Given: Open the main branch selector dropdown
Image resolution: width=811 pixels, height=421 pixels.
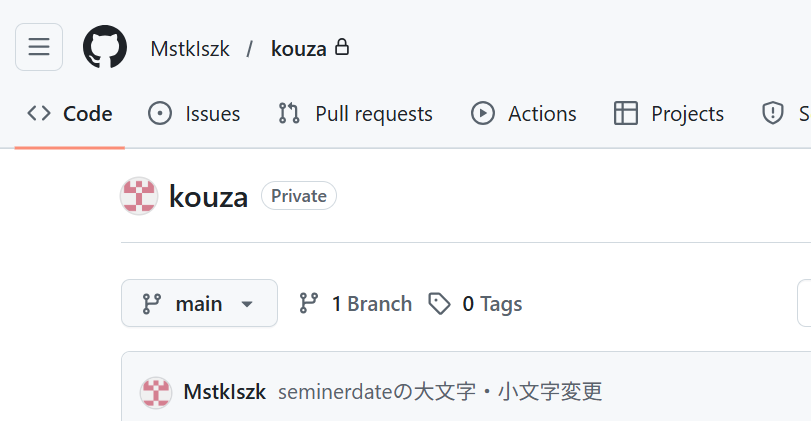Looking at the screenshot, I should point(199,303).
